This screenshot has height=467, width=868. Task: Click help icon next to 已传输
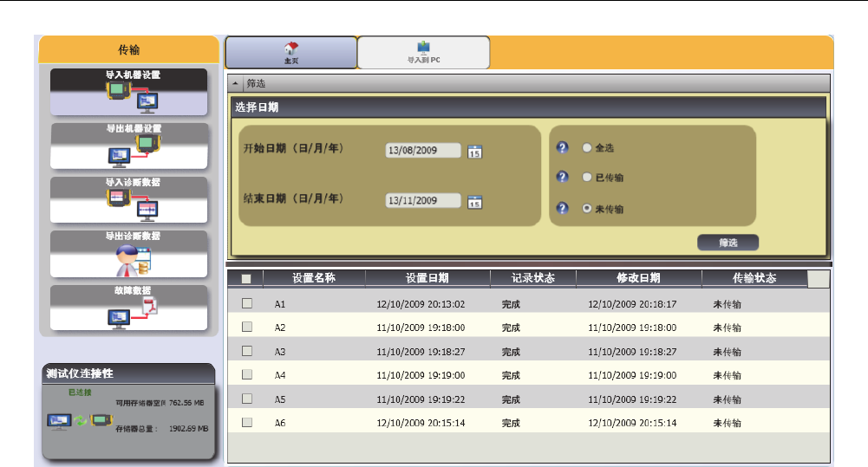point(562,177)
